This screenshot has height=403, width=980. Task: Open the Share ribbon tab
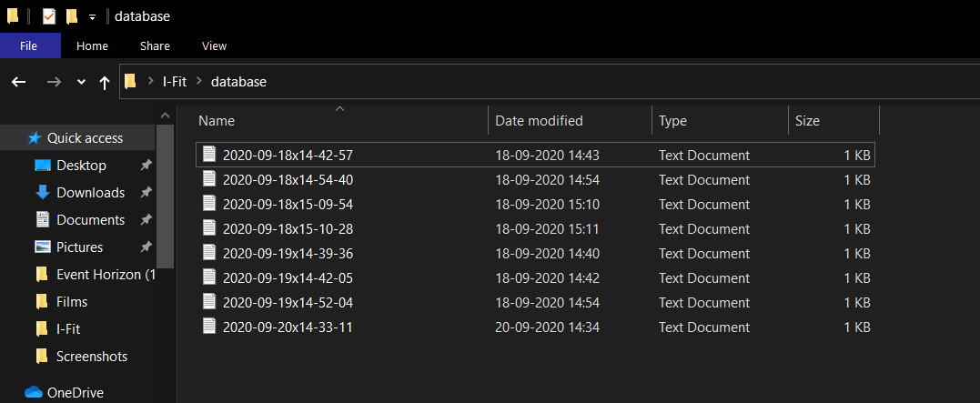pos(155,45)
